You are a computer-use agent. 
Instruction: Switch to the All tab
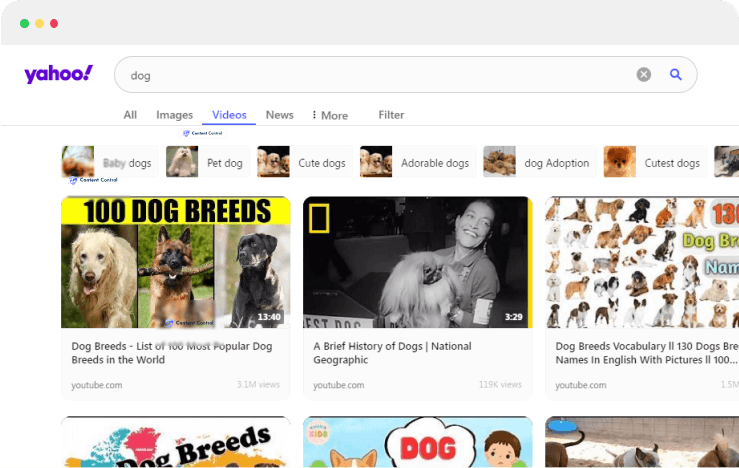(x=130, y=115)
